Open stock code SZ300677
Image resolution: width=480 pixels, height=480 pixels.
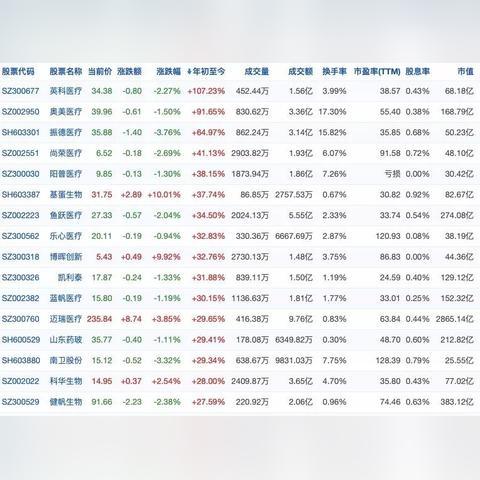pyautogui.click(x=20, y=91)
